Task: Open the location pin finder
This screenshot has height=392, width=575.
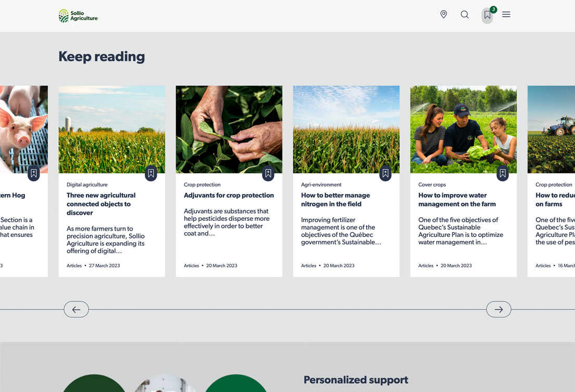Action: click(444, 15)
